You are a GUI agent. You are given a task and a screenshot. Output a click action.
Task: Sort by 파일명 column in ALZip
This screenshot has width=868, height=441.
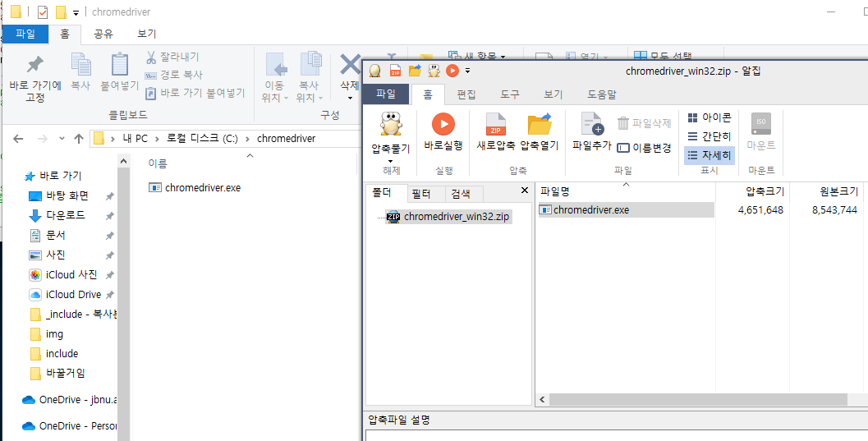tap(626, 191)
